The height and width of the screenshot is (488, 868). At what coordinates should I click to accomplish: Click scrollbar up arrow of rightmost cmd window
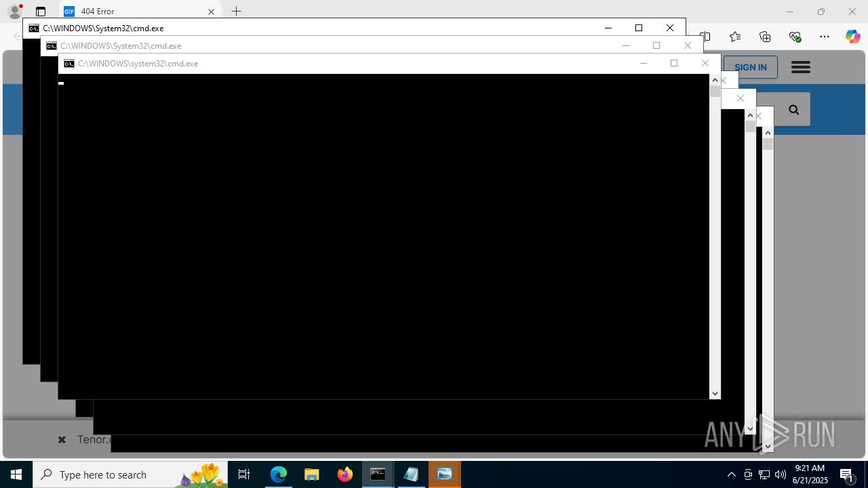768,133
